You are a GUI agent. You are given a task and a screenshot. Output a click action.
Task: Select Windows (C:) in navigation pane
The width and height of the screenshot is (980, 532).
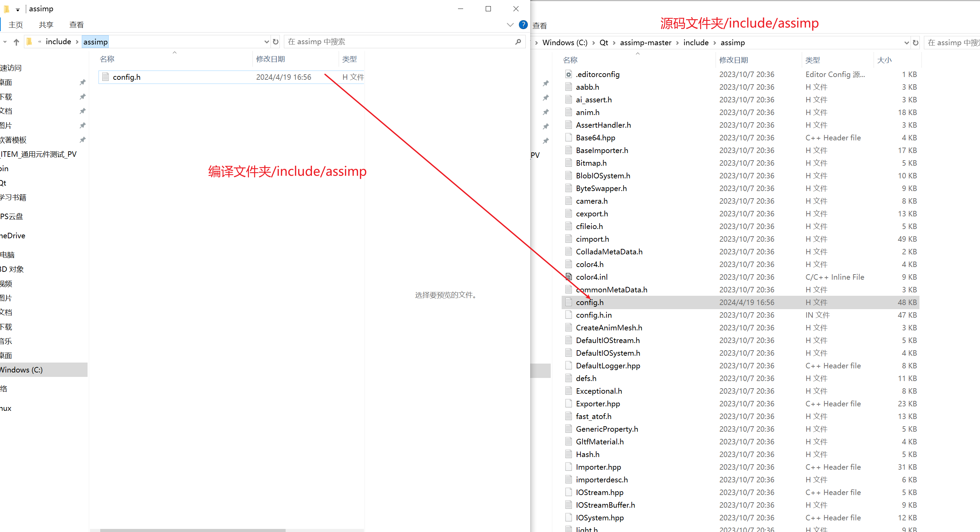click(x=43, y=370)
